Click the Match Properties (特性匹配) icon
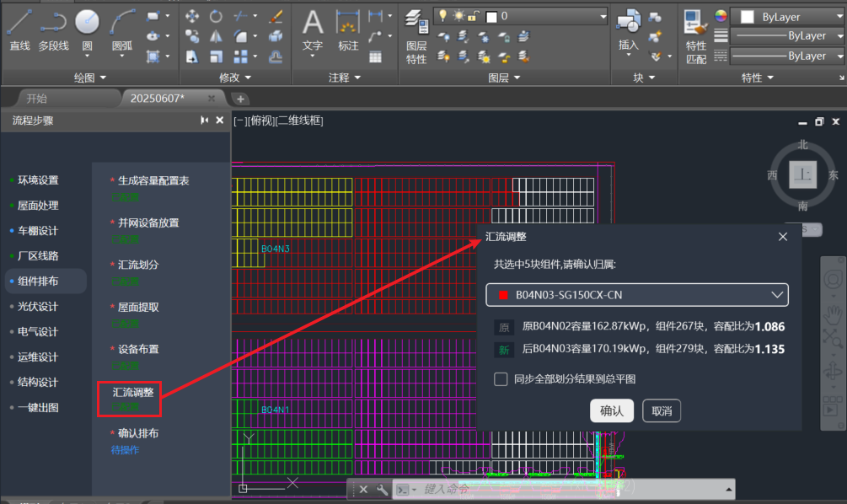The width and height of the screenshot is (847, 504). coord(696,37)
